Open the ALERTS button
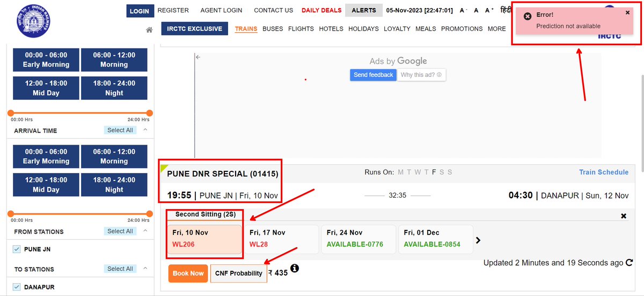 [x=364, y=10]
